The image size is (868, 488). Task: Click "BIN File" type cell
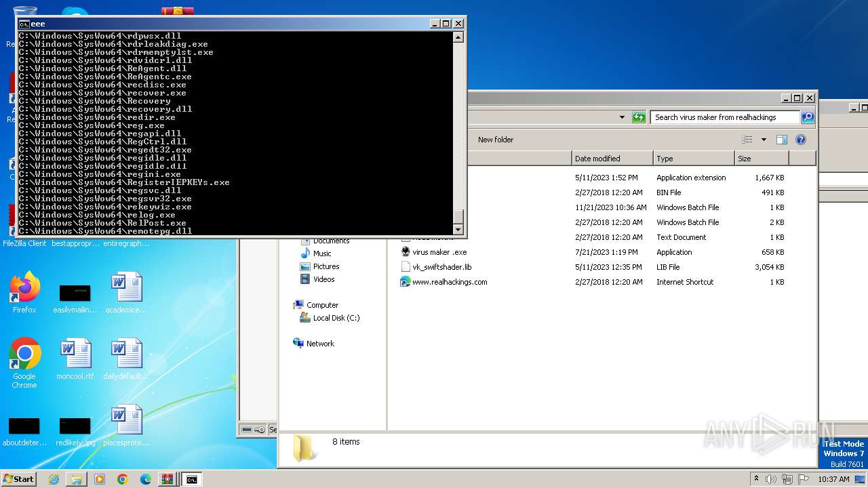pos(669,192)
